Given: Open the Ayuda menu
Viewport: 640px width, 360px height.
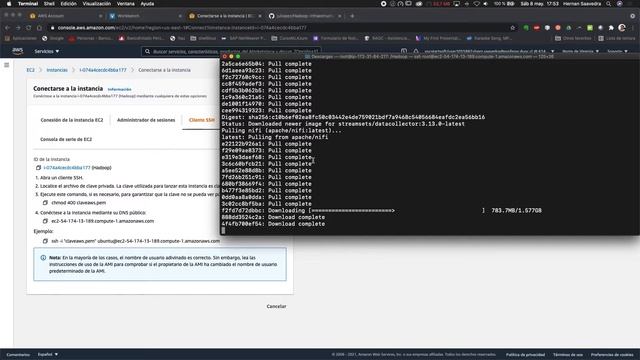Looking at the screenshot, I should pyautogui.click(x=147, y=4).
